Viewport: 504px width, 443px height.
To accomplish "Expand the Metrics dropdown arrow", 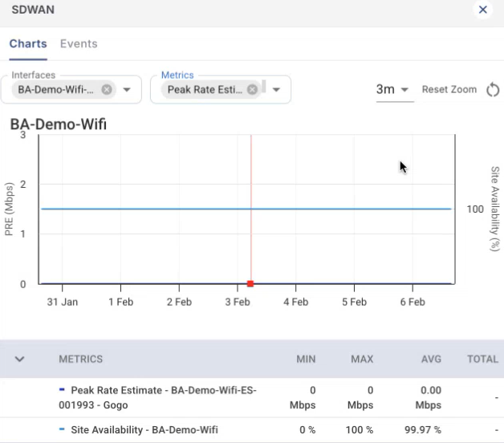I will 276,89.
